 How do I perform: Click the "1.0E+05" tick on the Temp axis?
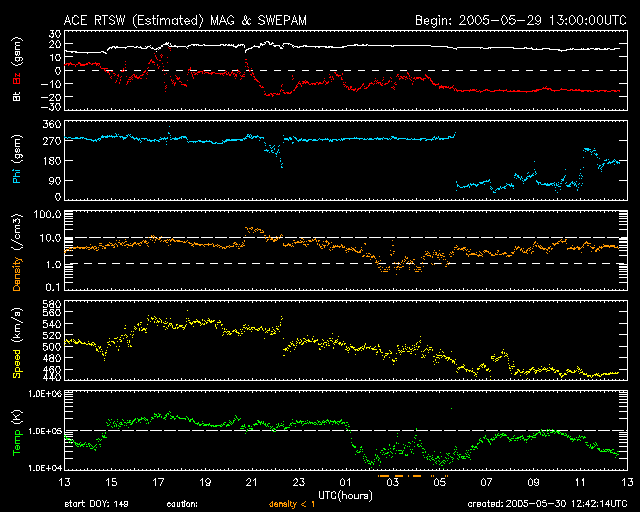(45, 431)
